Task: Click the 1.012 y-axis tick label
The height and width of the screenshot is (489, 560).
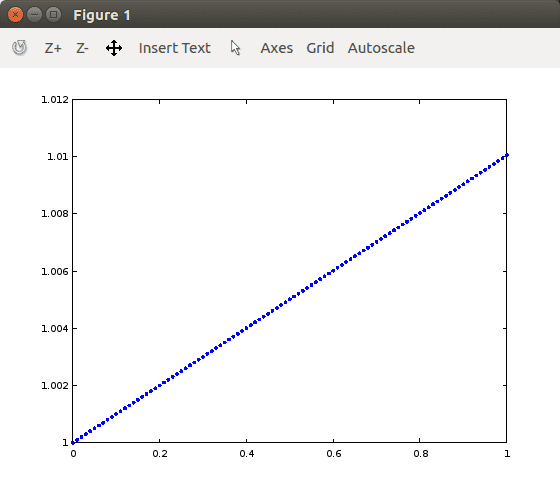Action: (x=55, y=100)
